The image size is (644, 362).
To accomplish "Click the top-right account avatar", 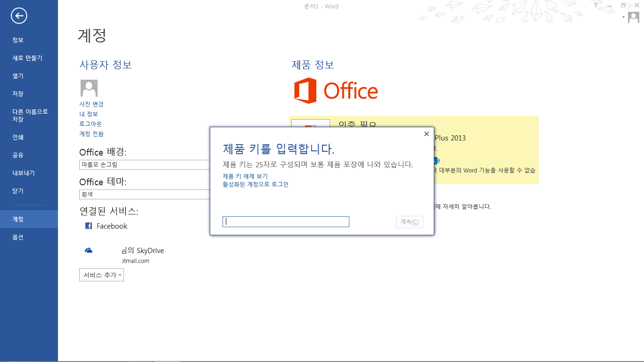I will [x=633, y=17].
